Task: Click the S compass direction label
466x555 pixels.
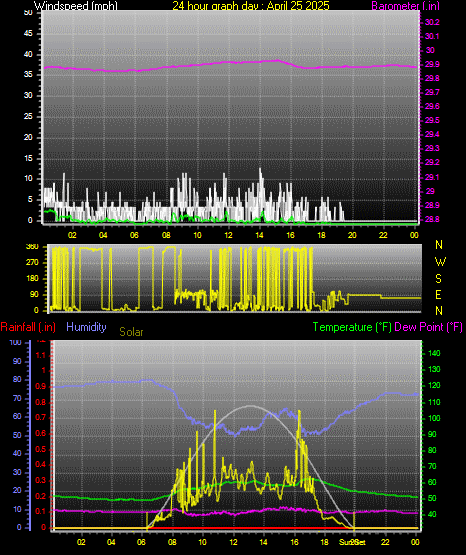Action: coord(438,279)
